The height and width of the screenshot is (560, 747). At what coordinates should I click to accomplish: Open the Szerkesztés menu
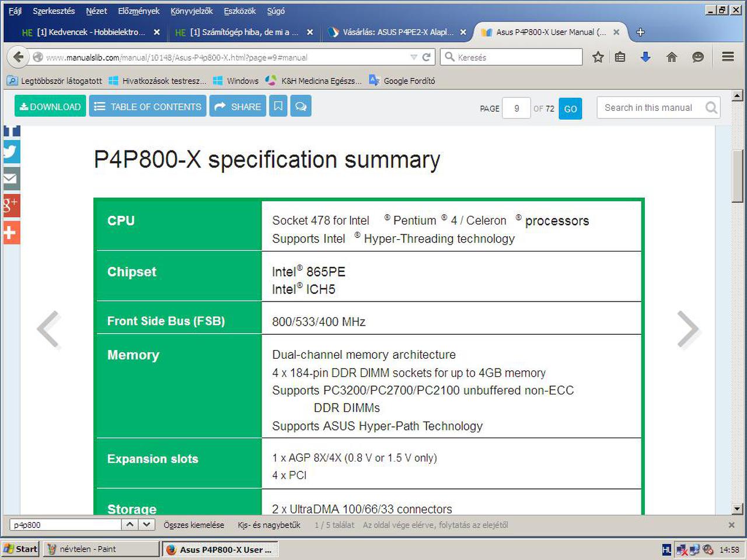tap(54, 11)
